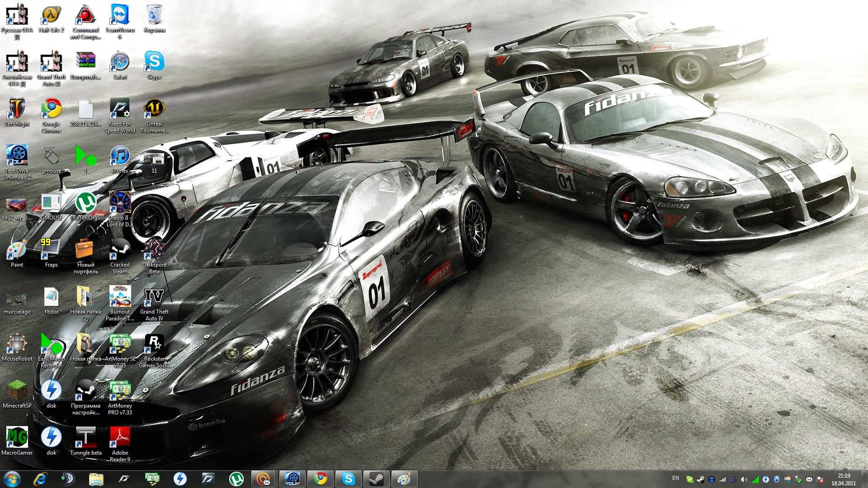The height and width of the screenshot is (488, 868).
Task: Launch Burnout Paradise shortcut
Action: 120,304
